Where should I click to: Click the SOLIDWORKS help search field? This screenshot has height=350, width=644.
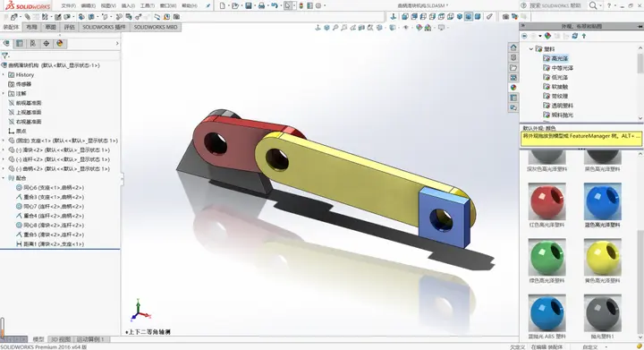pos(555,5)
